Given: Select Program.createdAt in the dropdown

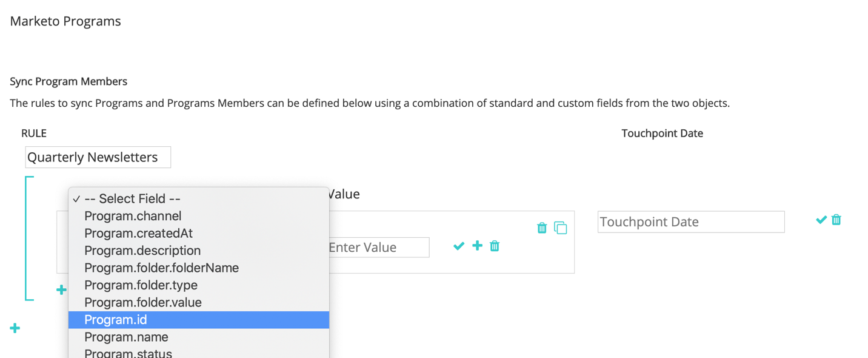Looking at the screenshot, I should point(138,233).
